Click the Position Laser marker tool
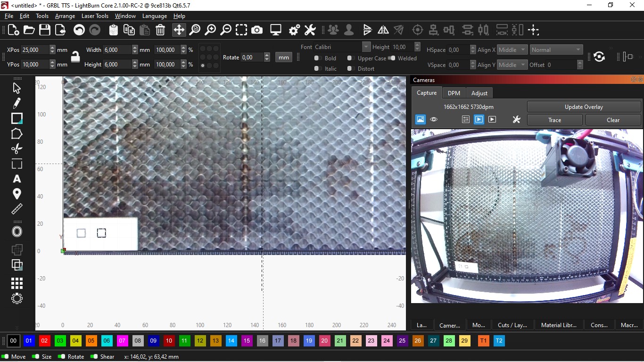Viewport: 644px width, 362px height. coord(17,194)
